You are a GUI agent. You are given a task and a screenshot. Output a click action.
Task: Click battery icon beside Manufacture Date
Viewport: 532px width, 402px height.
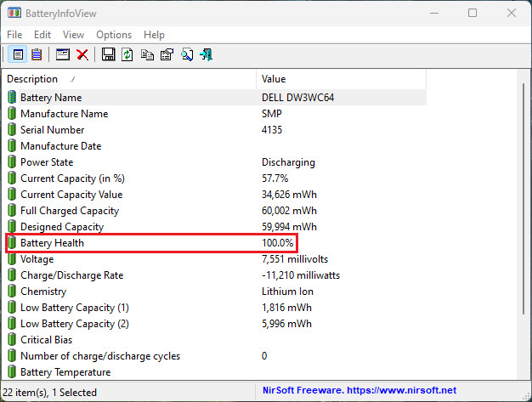pyautogui.click(x=12, y=146)
